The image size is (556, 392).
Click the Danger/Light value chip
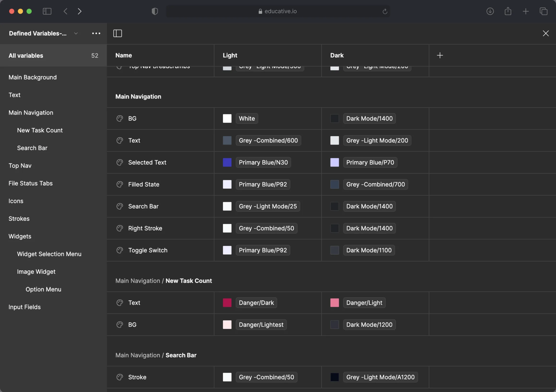pos(364,303)
